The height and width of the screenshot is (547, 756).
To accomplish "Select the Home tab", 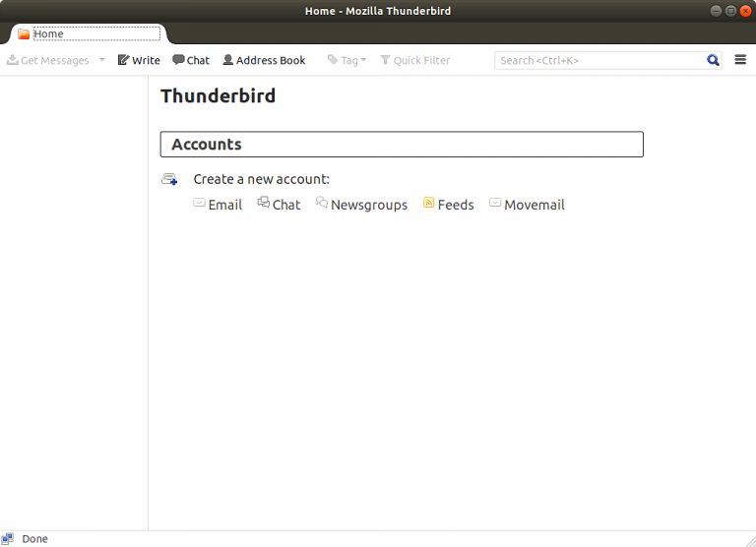I will click(x=89, y=33).
